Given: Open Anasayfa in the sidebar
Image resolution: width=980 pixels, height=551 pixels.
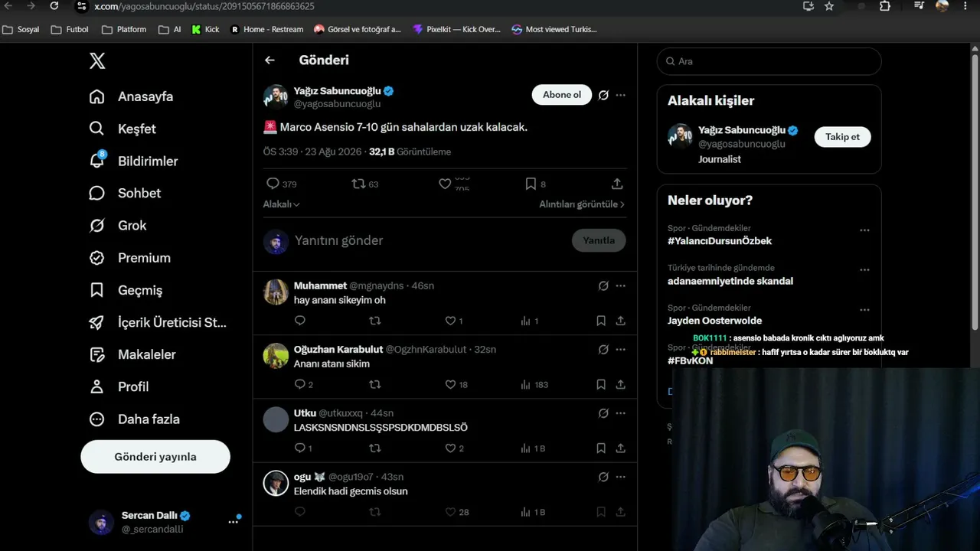Looking at the screenshot, I should (131, 96).
